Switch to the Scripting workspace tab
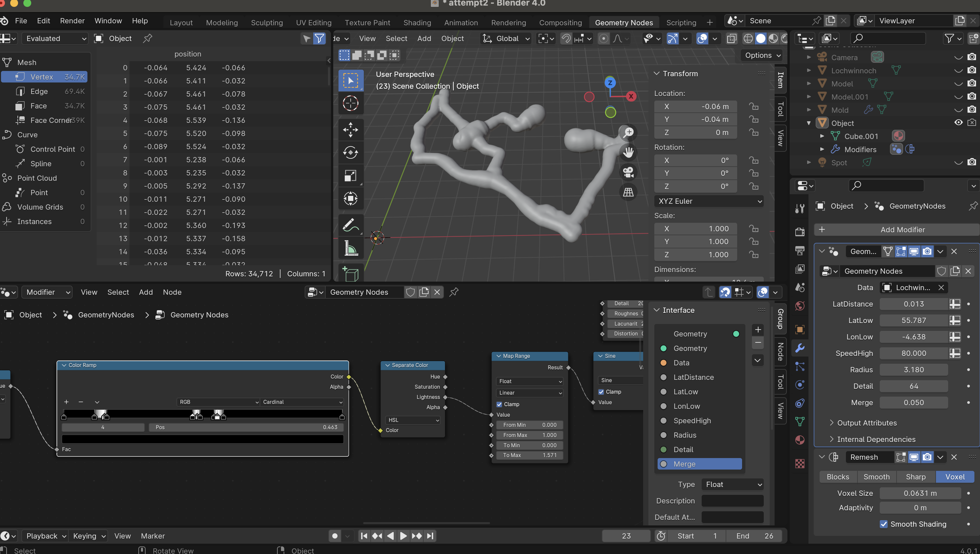The width and height of the screenshot is (980, 554). click(x=681, y=22)
